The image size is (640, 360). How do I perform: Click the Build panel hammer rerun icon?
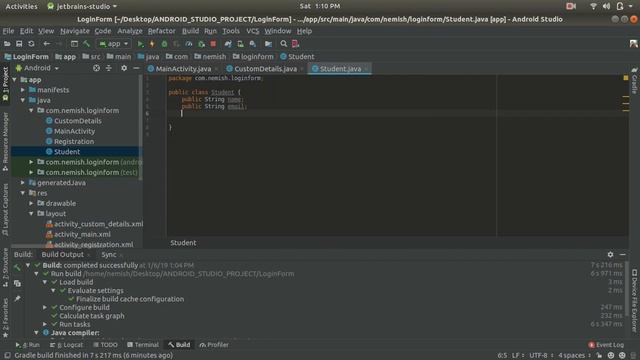17,268
